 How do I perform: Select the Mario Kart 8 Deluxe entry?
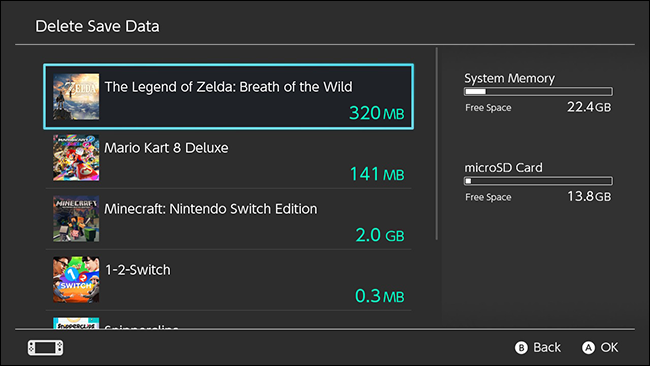pos(228,158)
